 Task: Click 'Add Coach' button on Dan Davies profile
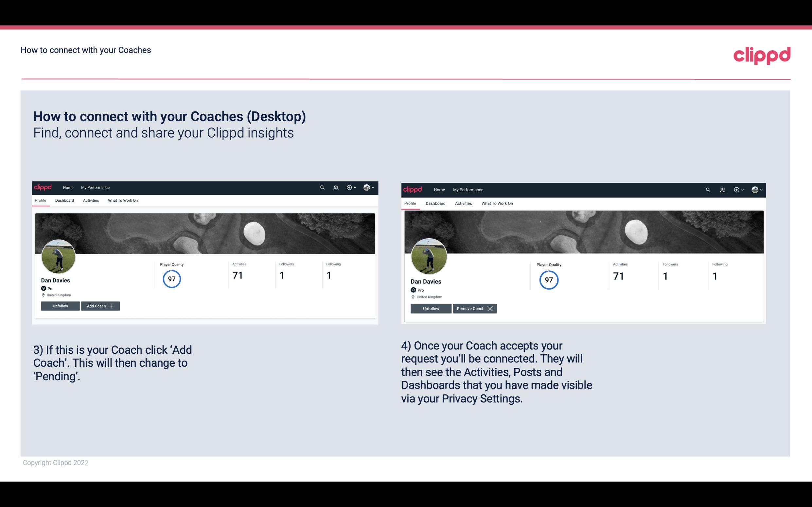pyautogui.click(x=99, y=306)
